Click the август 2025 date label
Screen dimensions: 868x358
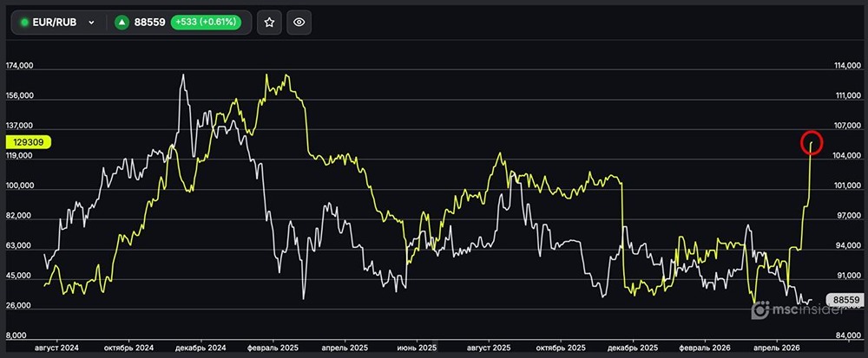point(490,348)
